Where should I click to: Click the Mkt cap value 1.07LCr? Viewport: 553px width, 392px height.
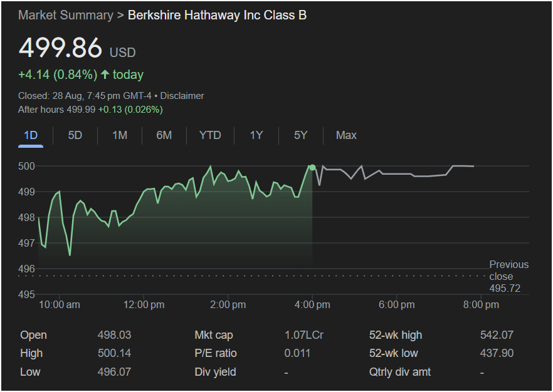(x=303, y=335)
